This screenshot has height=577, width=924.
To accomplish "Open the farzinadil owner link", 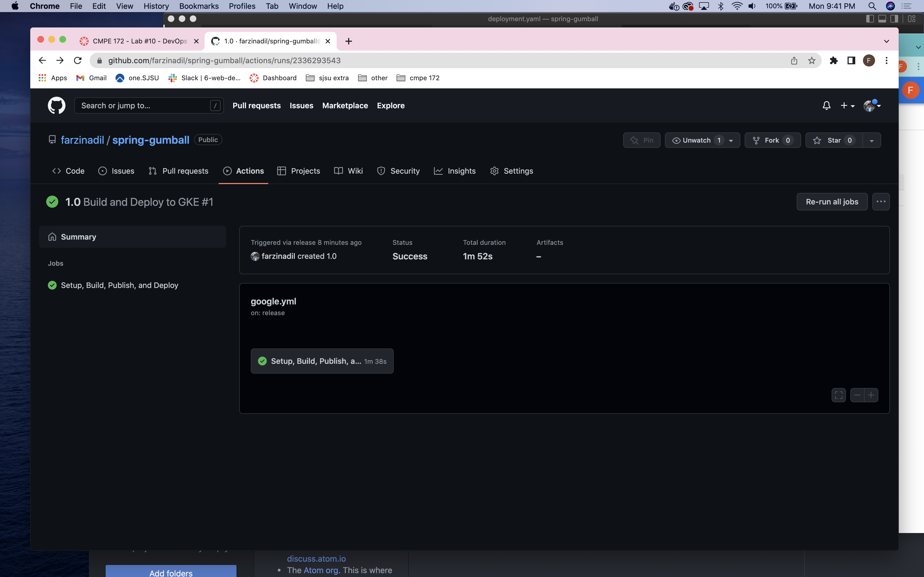I will [82, 140].
